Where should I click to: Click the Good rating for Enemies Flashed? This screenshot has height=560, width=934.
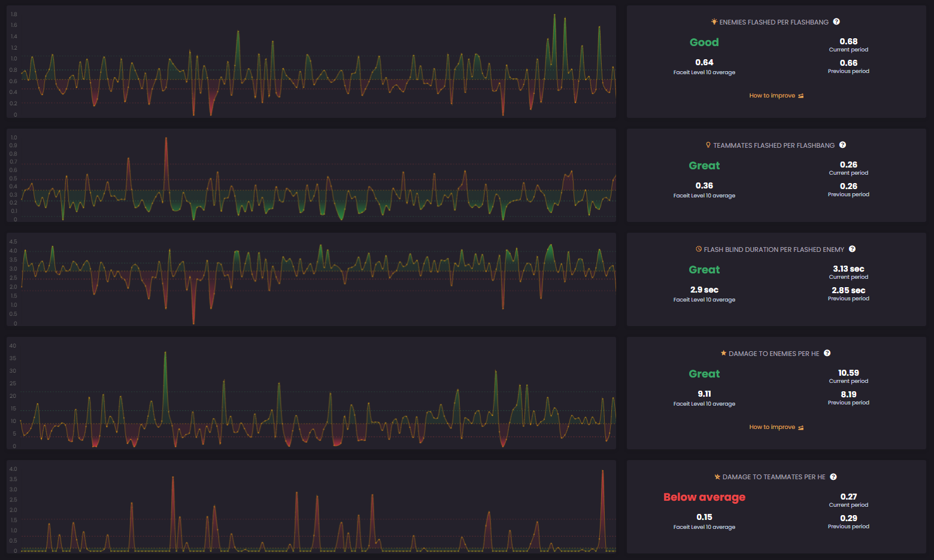tap(704, 42)
